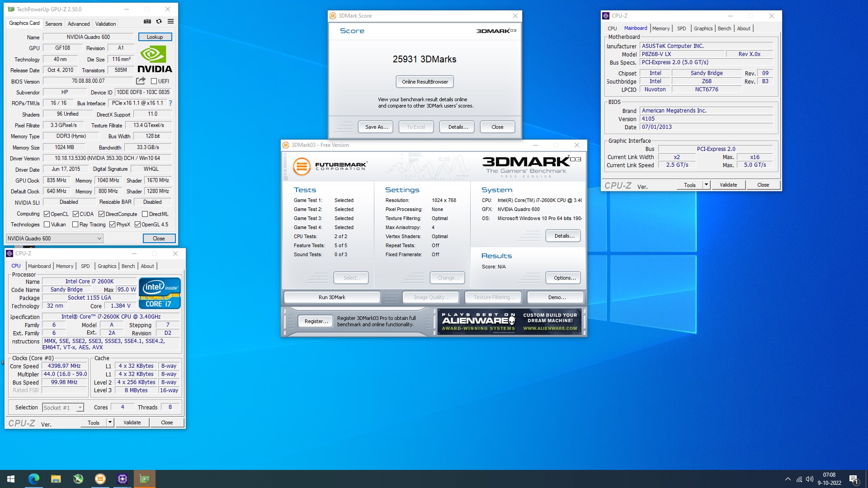Click Validate in lower CPU-Z window
868x488 pixels.
(x=132, y=422)
